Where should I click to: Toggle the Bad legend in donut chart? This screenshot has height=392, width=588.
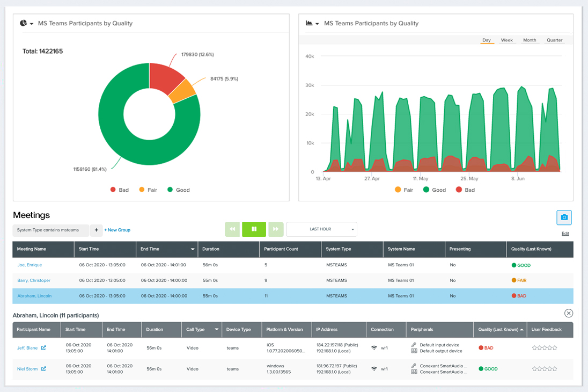click(x=119, y=190)
